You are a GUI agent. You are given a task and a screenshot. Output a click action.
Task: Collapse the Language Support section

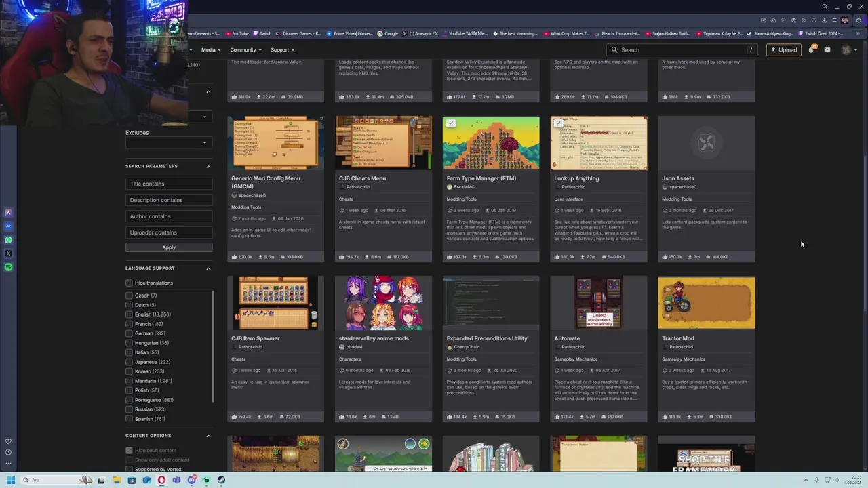point(208,268)
